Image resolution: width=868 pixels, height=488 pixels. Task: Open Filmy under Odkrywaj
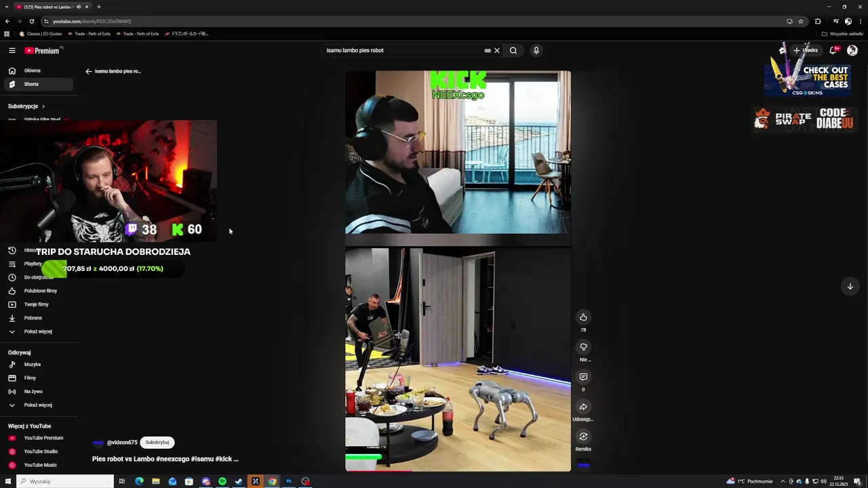38,378
